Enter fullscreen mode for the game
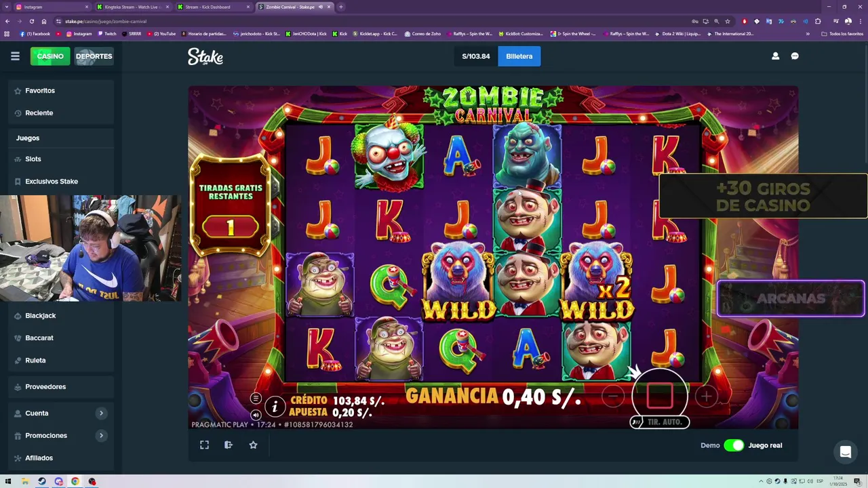 point(204,445)
